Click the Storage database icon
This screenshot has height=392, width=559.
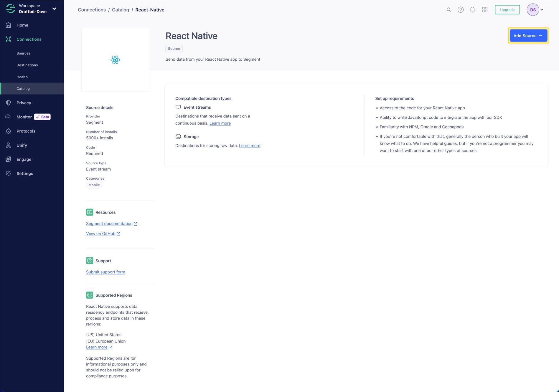pyautogui.click(x=178, y=137)
